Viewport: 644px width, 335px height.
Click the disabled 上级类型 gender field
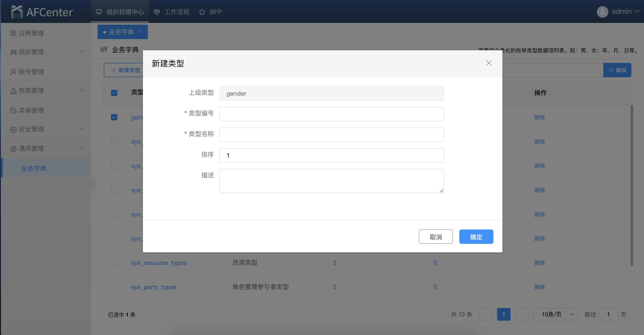pos(331,93)
